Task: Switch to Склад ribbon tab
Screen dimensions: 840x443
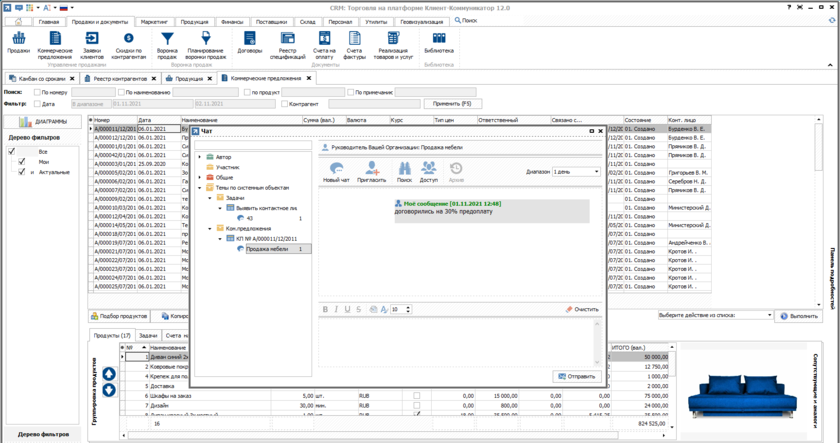Action: click(x=308, y=22)
